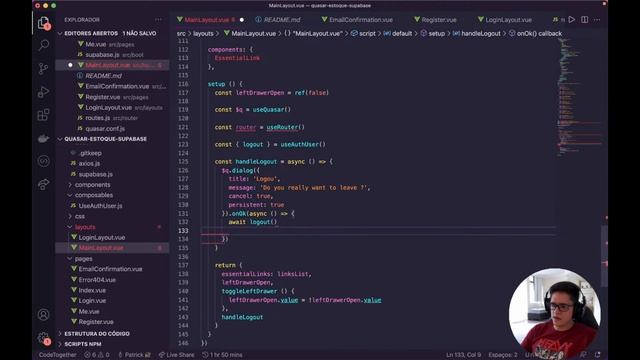Open editor More Actions ellipsis
The height and width of the screenshot is (360, 640).
click(x=597, y=20)
